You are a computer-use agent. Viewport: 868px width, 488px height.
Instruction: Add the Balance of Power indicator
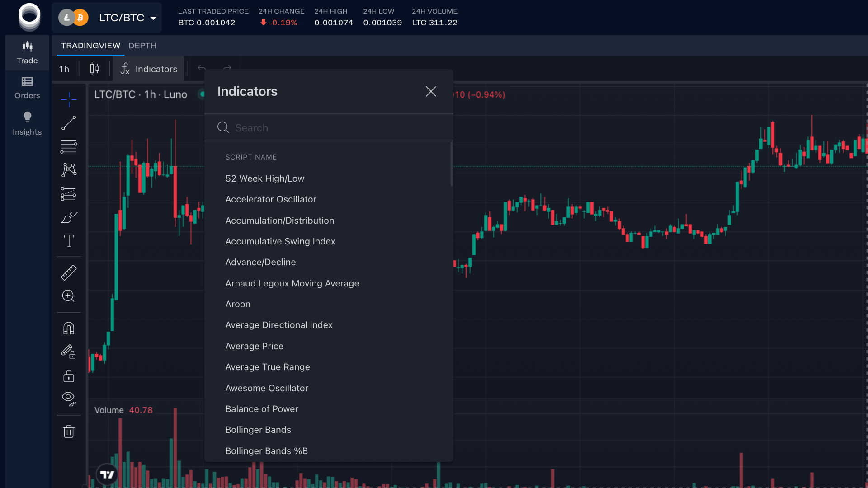point(328,409)
